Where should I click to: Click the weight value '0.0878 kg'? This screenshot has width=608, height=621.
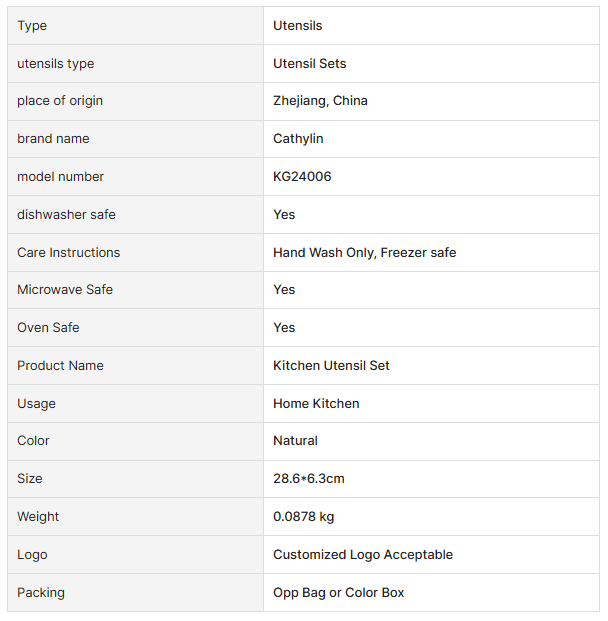(x=304, y=517)
